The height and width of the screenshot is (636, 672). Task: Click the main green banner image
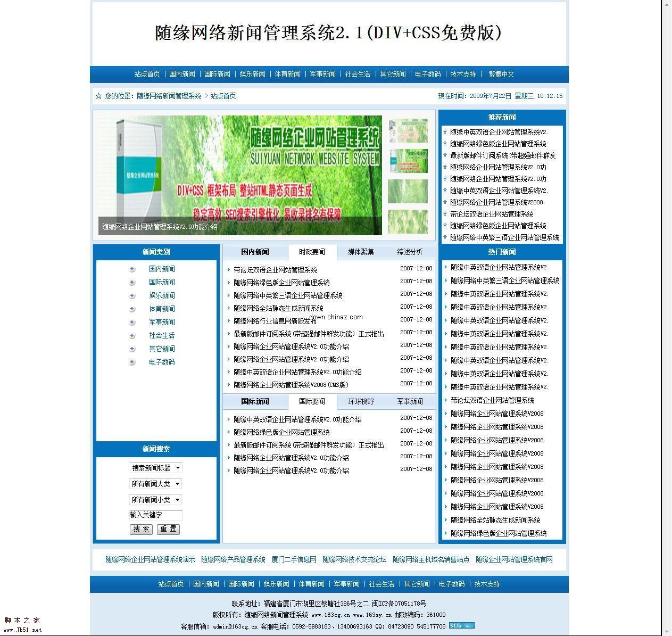[x=240, y=175]
